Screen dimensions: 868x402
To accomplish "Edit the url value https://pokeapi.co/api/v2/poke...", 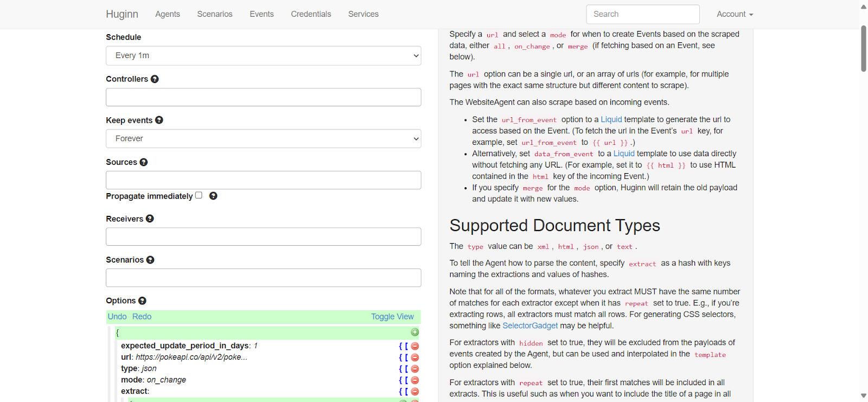I will (x=192, y=357).
